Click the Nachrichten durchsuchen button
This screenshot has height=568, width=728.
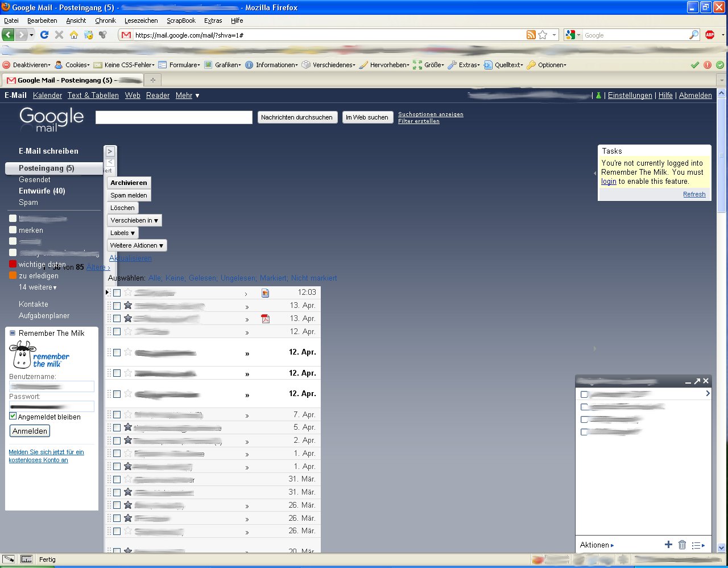[x=297, y=117]
